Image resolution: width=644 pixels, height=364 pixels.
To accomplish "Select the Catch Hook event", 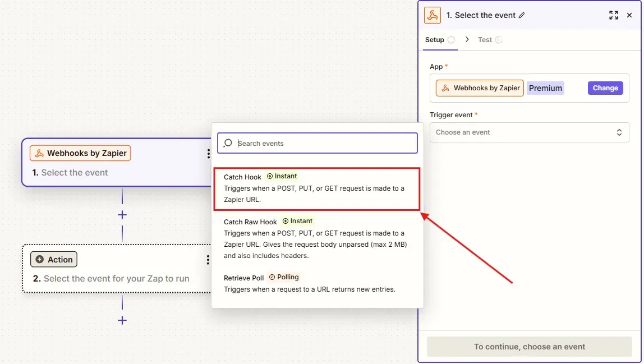I will point(316,188).
